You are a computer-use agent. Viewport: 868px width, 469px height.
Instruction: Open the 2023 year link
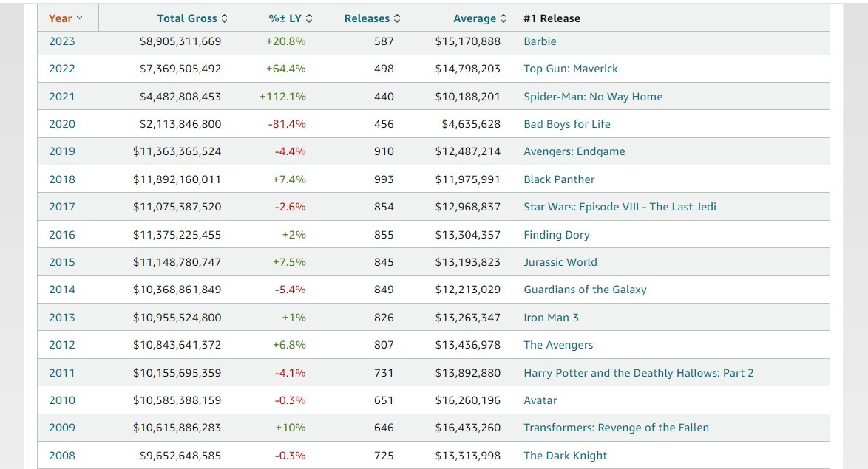[x=62, y=41]
